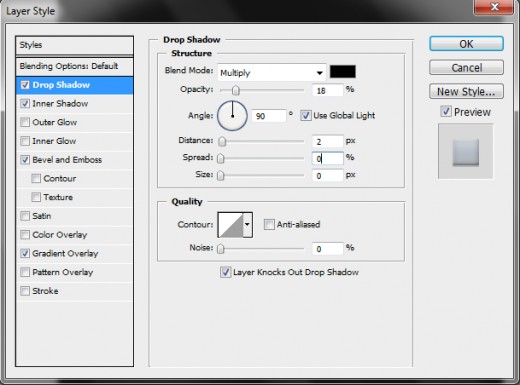Screen dimensions: 520x385
Task: Click the Distance value input field
Action: [327, 142]
